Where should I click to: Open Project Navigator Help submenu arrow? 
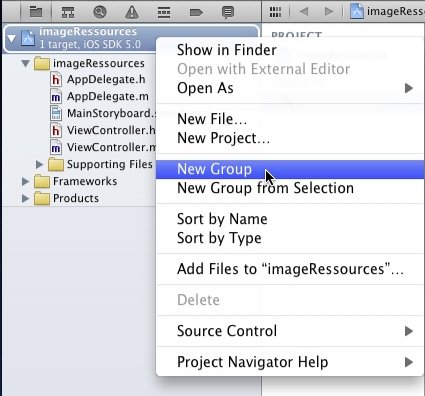tap(409, 362)
